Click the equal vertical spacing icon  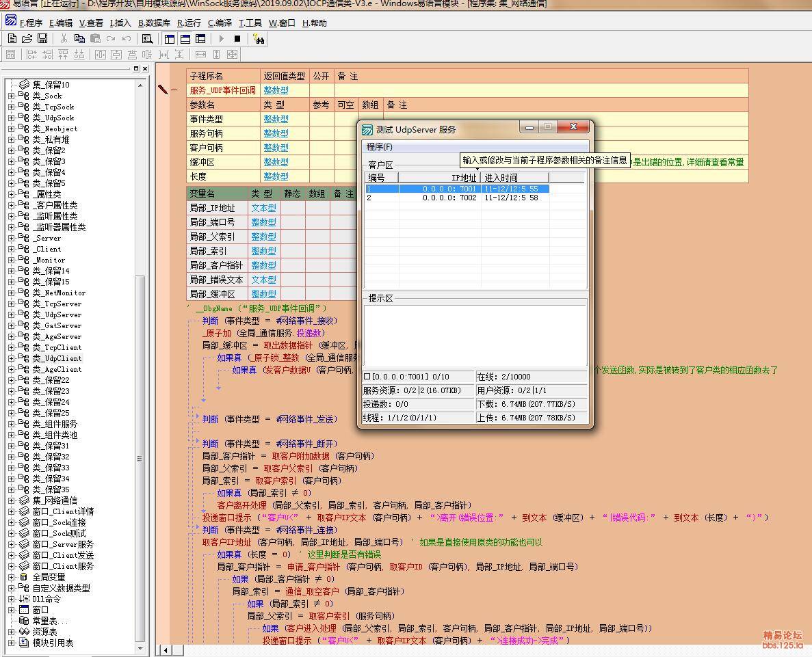pyautogui.click(x=179, y=54)
